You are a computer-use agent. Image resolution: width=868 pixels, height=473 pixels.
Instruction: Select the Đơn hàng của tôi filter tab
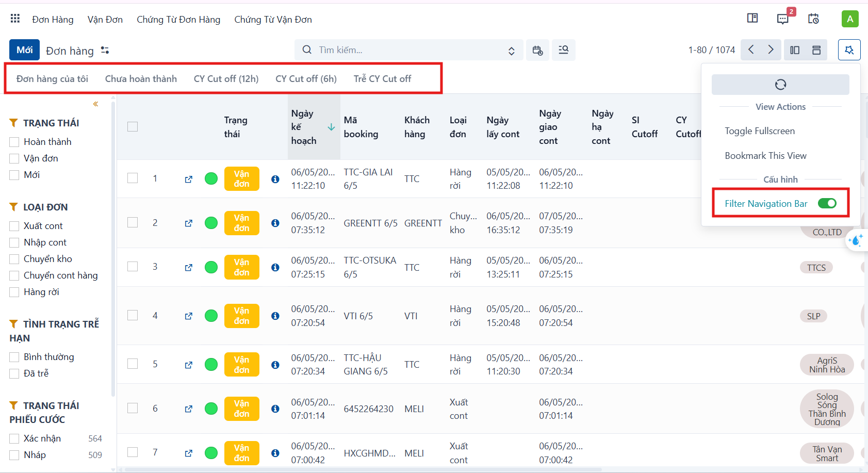(x=52, y=78)
